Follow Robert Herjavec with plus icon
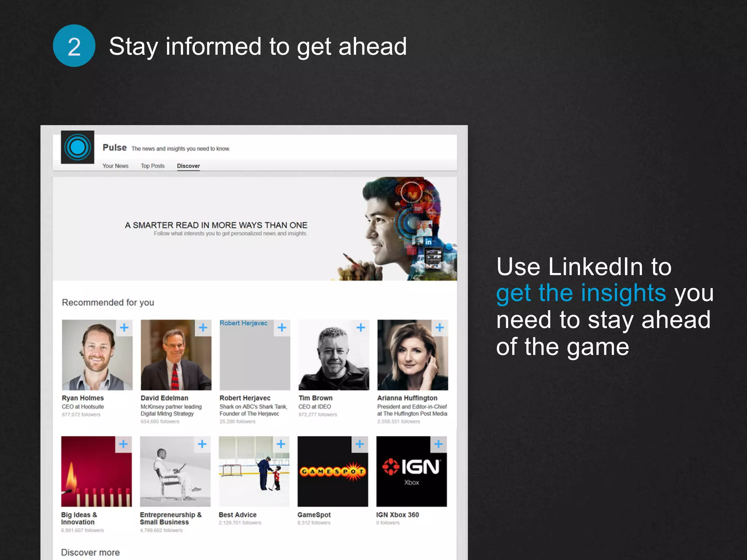This screenshot has width=747, height=560. [x=282, y=327]
